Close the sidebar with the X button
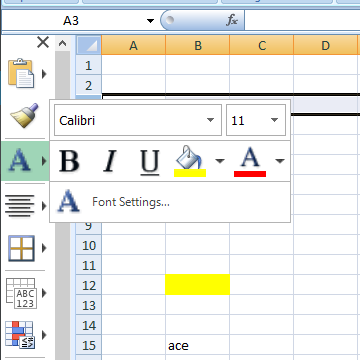The height and width of the screenshot is (360, 360). [x=43, y=42]
